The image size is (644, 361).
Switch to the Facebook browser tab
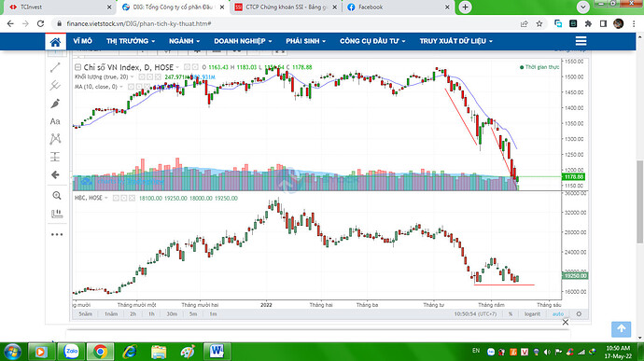tap(398, 7)
